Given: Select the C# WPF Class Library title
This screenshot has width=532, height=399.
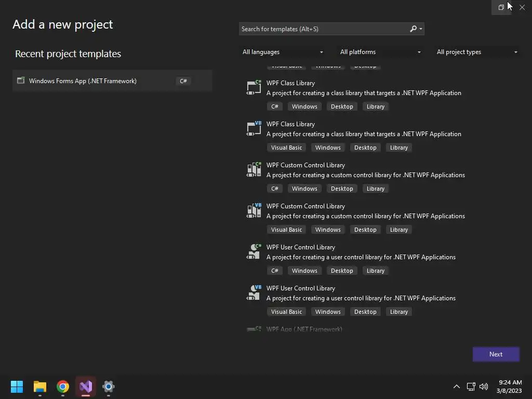Looking at the screenshot, I should point(290,83).
